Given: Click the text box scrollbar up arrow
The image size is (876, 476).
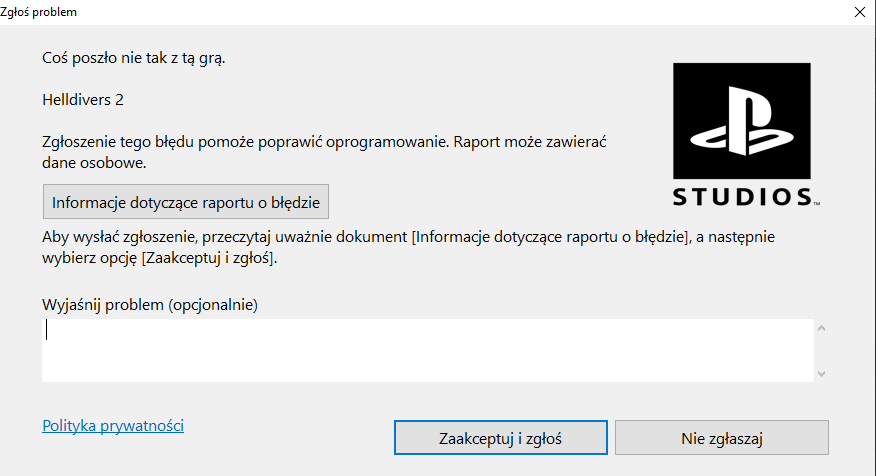Looking at the screenshot, I should click(821, 328).
